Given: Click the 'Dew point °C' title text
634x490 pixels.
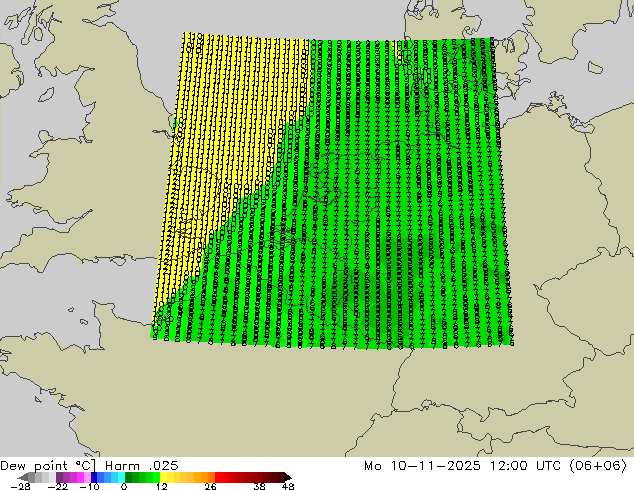Looking at the screenshot, I should click(x=48, y=466).
